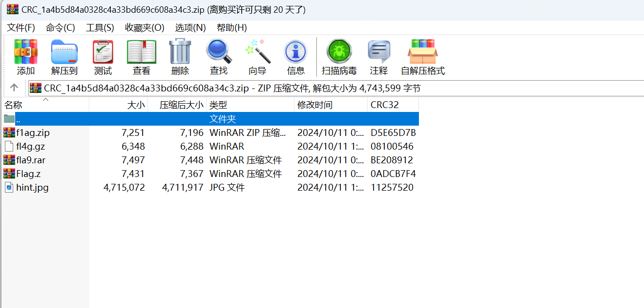This screenshot has width=644, height=308.
Task: Select the hint.jpg file name
Action: pos(32,187)
